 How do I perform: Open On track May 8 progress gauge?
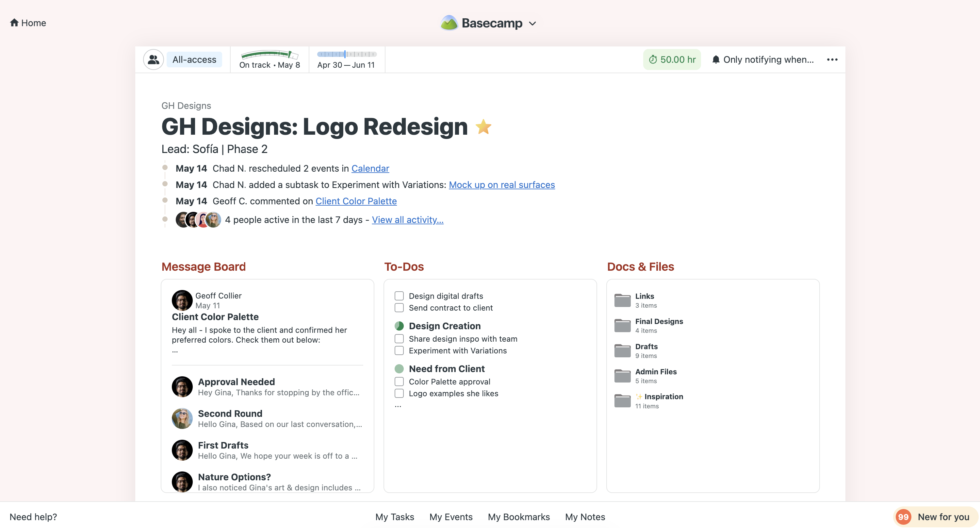click(x=269, y=60)
